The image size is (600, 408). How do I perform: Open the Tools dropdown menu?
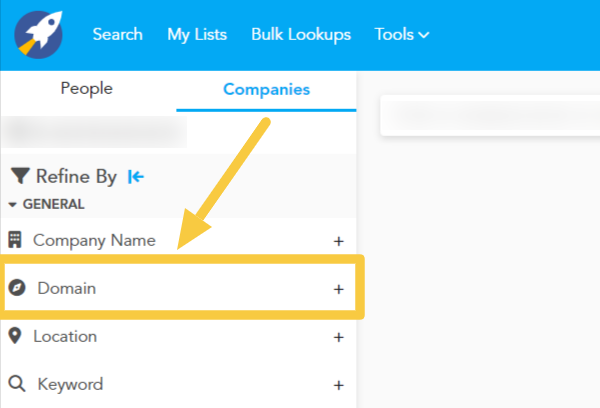401,34
